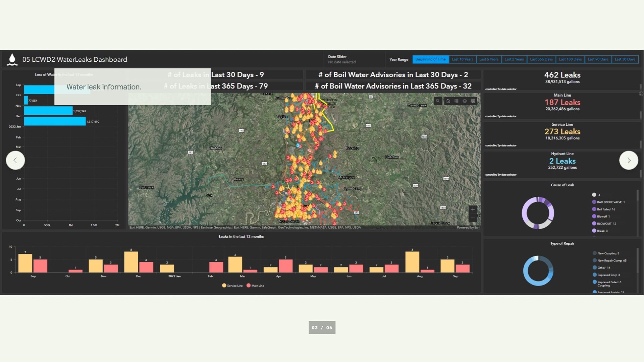Zoom in on the map

coord(473,209)
